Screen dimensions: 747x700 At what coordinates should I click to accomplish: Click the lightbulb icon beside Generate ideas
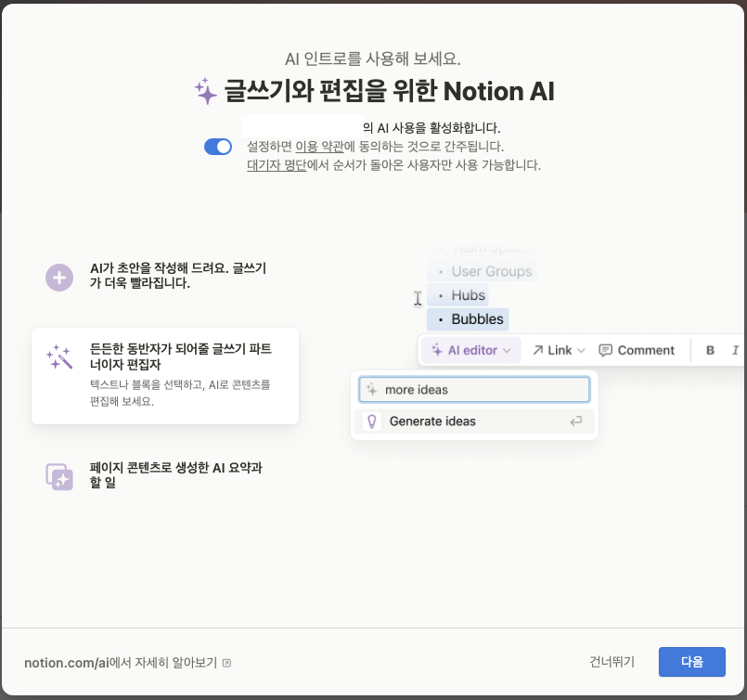(372, 421)
